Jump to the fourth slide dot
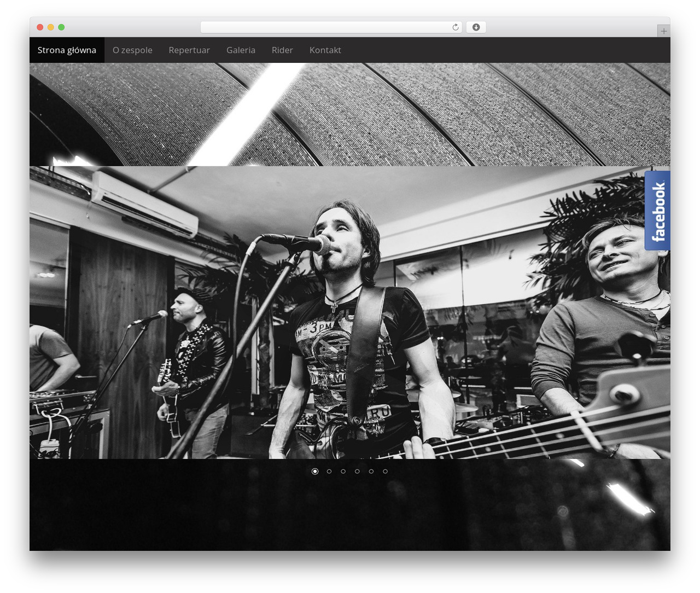The image size is (700, 593). pos(357,471)
